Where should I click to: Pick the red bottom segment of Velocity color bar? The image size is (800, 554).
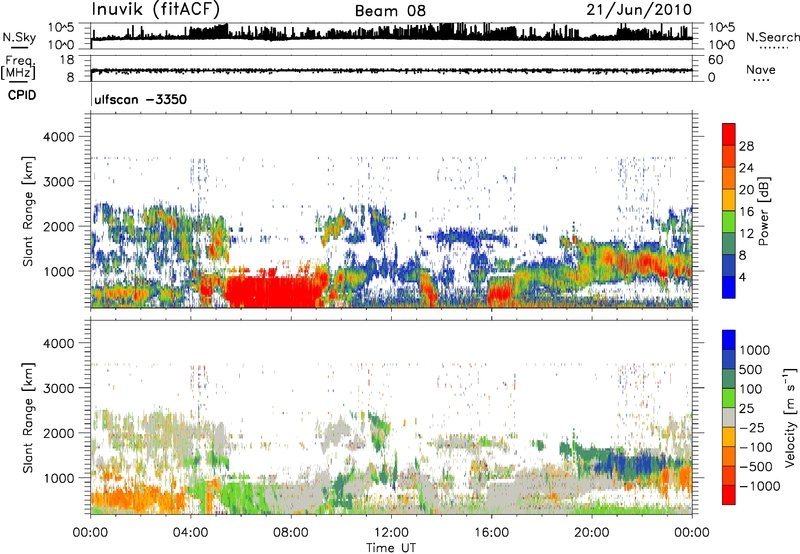pos(729,495)
